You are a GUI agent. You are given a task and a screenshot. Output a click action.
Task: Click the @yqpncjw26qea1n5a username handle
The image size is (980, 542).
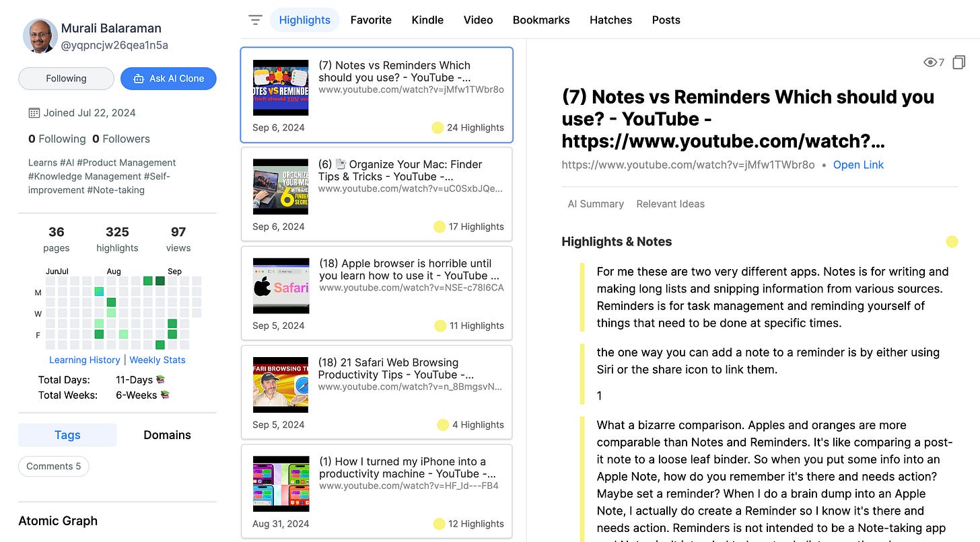(x=114, y=46)
